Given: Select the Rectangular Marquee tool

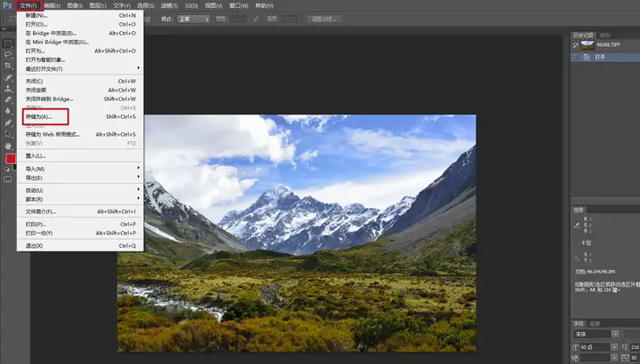Looking at the screenshot, I should (x=8, y=42).
